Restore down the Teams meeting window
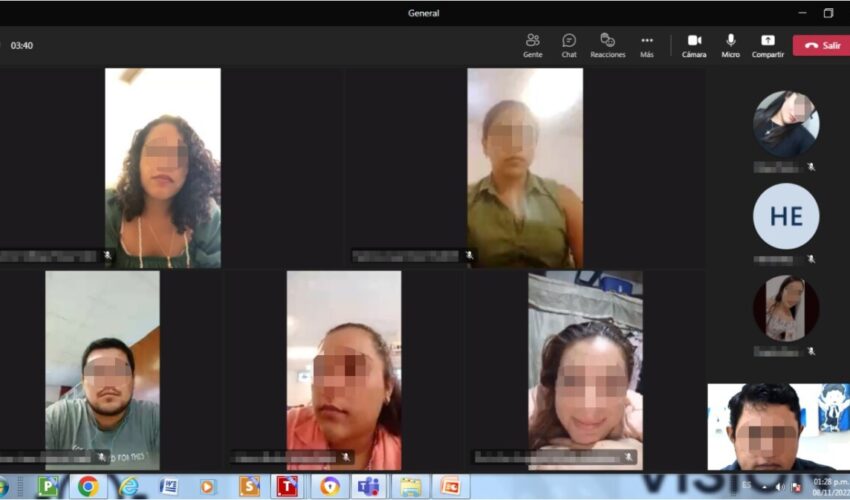The width and height of the screenshot is (850, 500). 828,13
